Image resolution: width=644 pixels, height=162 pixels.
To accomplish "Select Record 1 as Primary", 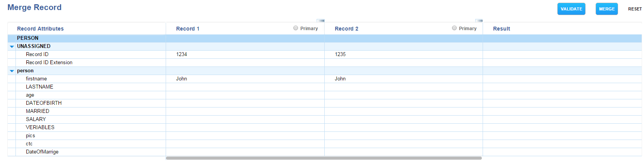I will click(296, 28).
